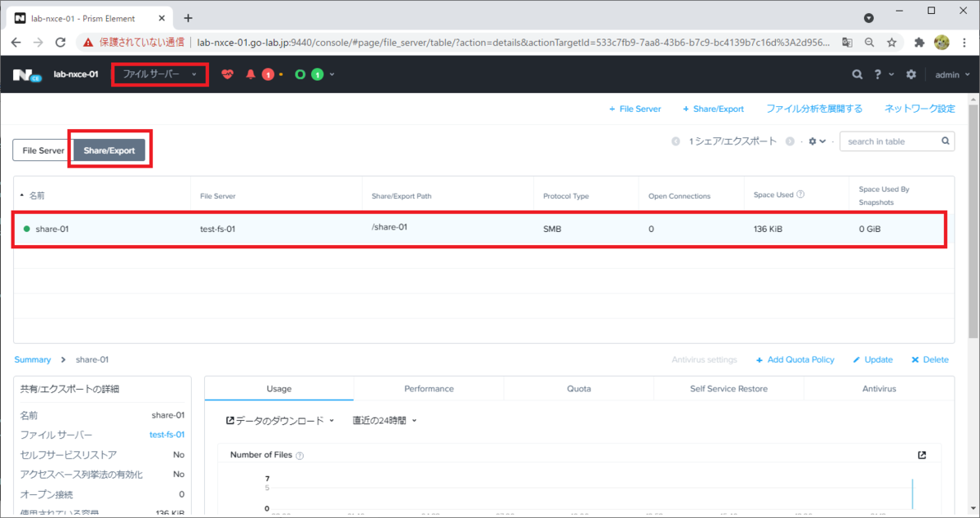
Task: Click File Server column header
Action: tap(218, 196)
